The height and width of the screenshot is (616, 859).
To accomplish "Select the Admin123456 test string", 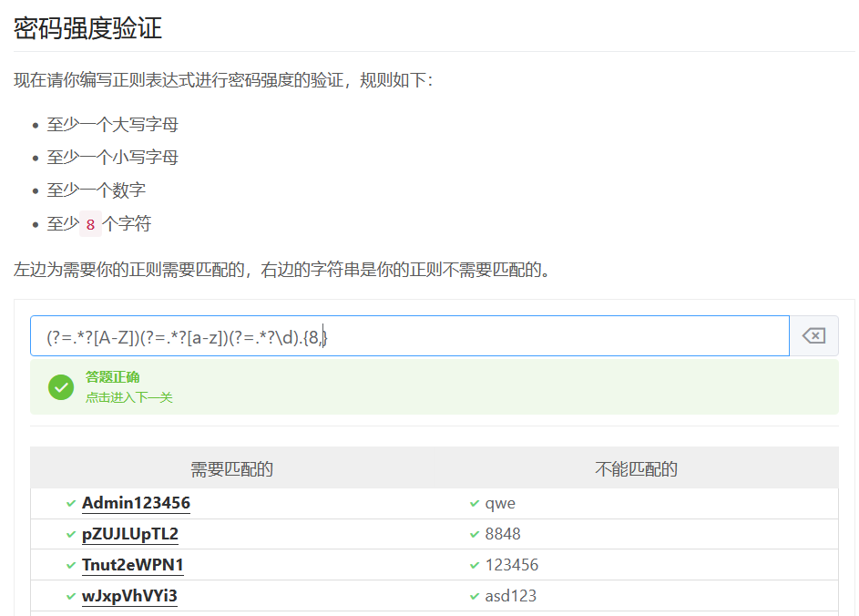I will (136, 503).
